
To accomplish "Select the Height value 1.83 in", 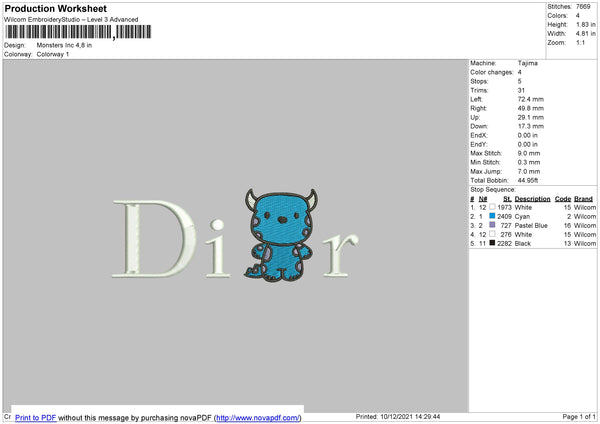I will click(586, 24).
